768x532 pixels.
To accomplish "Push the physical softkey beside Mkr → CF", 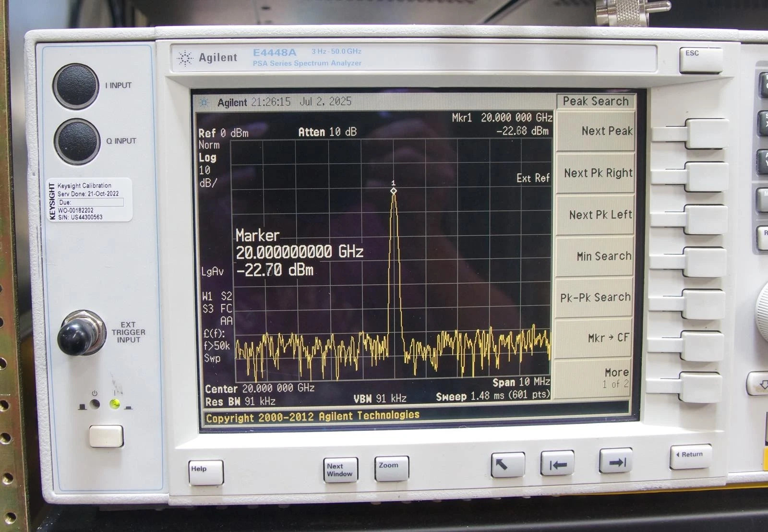I will (x=703, y=346).
